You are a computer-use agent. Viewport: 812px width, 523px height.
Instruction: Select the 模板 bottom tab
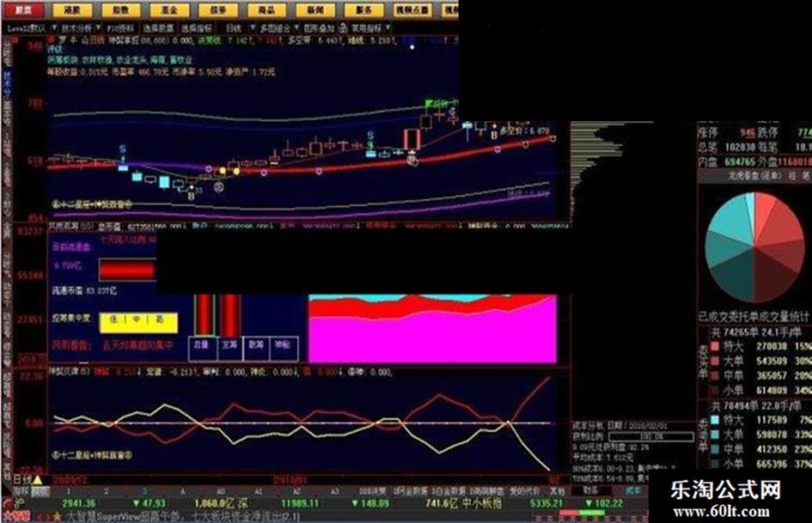40,490
